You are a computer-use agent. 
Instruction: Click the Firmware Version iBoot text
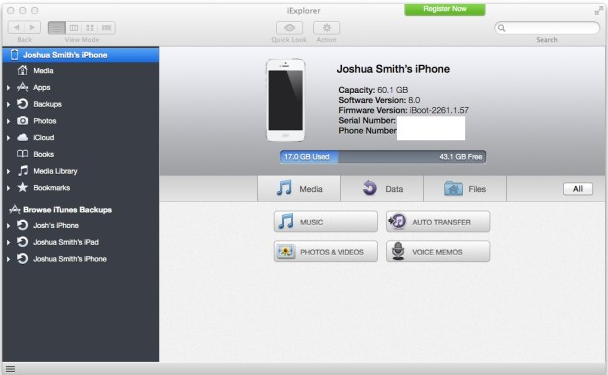click(x=403, y=110)
